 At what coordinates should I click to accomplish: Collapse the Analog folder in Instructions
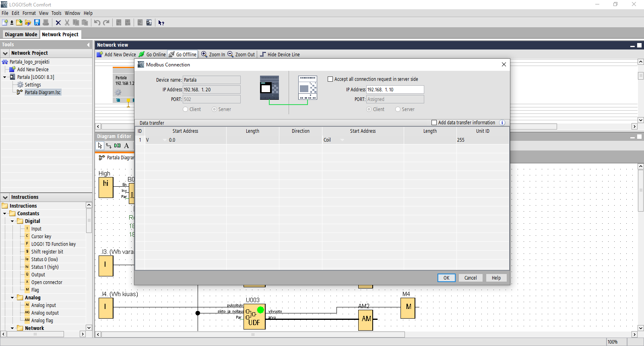click(12, 298)
